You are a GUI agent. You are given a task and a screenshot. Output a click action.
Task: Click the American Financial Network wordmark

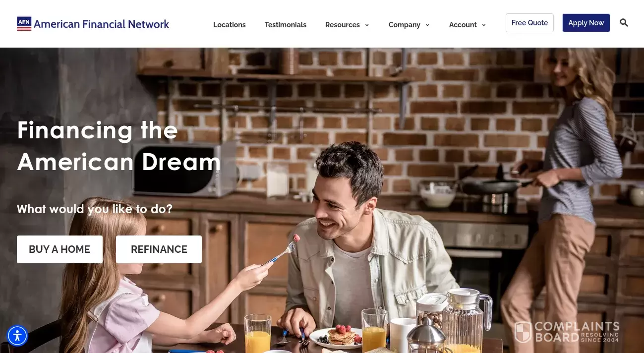tap(101, 24)
